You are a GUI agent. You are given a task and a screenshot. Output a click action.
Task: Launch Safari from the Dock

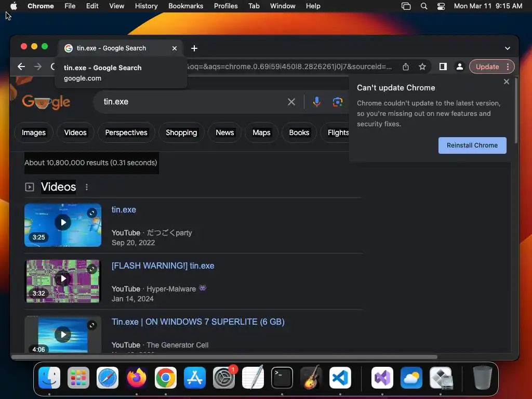pos(108,378)
